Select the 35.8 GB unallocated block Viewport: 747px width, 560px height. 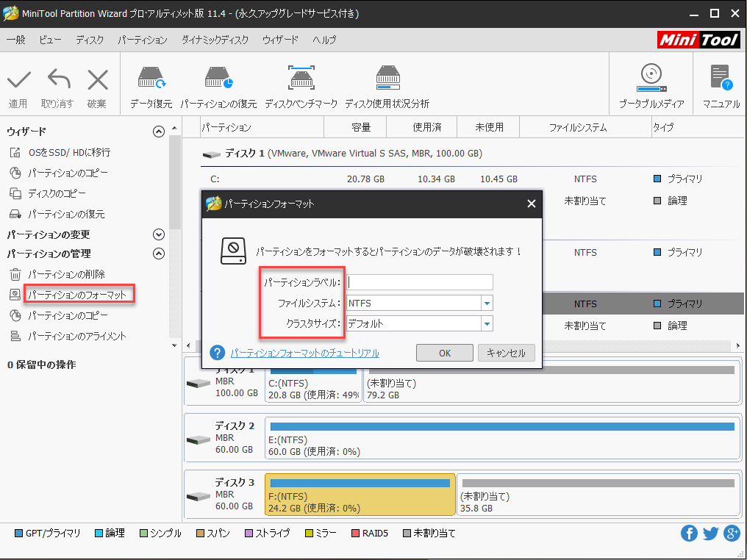[598, 495]
